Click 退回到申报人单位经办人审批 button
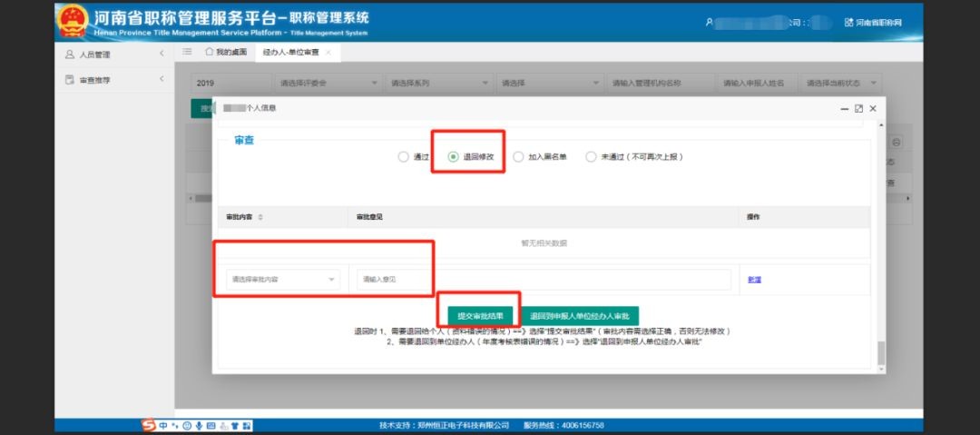The height and width of the screenshot is (435, 980). (580, 316)
